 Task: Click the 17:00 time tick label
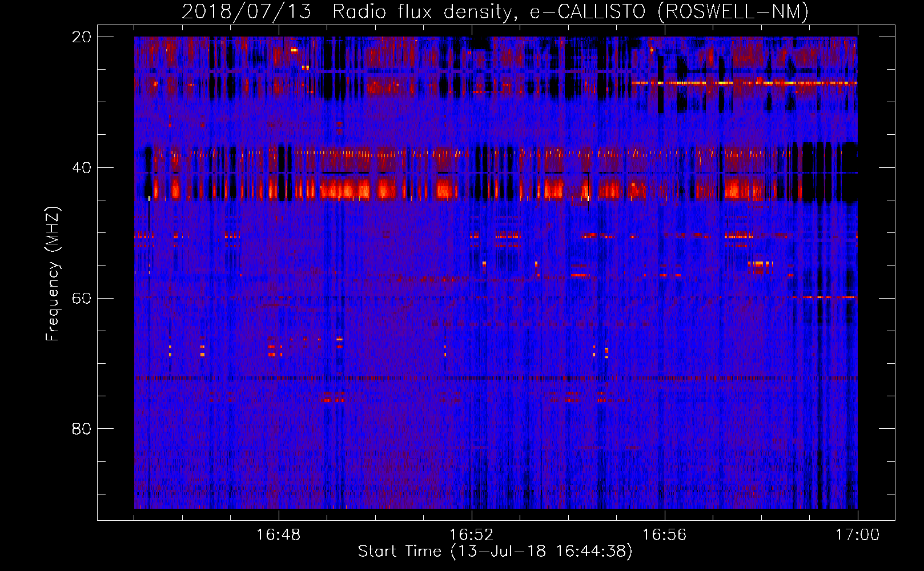coord(857,535)
